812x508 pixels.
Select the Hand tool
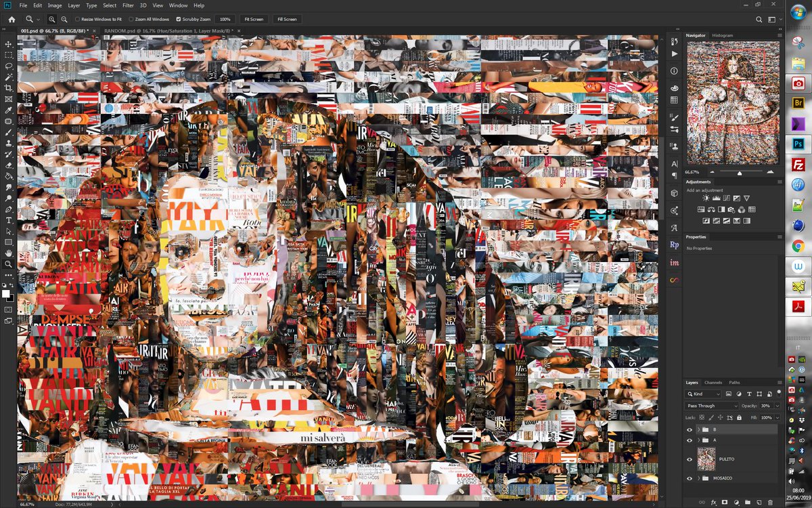click(9, 253)
